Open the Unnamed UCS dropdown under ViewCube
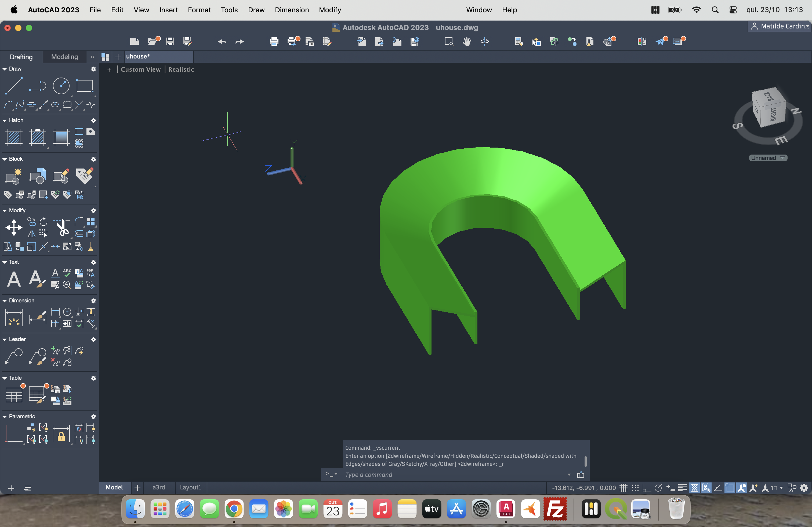 768,158
